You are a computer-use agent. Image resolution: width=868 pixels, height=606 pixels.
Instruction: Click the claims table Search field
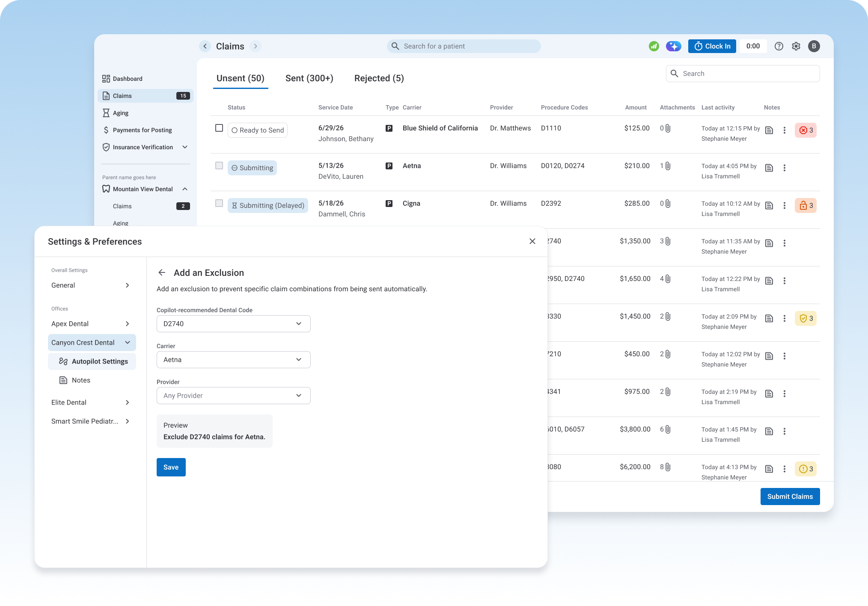point(743,74)
